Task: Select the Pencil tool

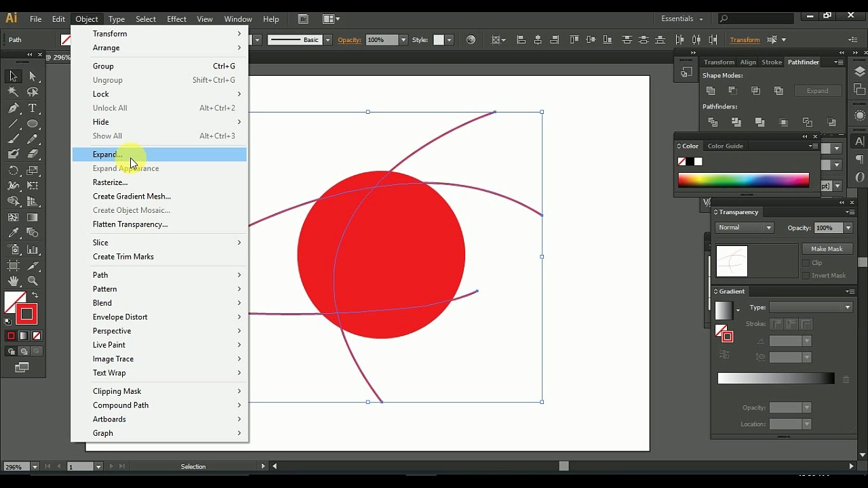Action: coord(33,140)
